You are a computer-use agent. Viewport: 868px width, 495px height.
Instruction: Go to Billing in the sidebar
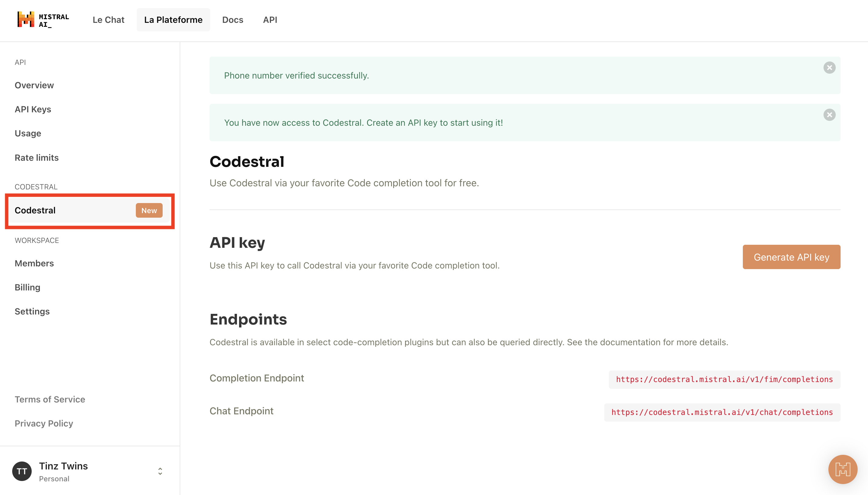point(27,287)
